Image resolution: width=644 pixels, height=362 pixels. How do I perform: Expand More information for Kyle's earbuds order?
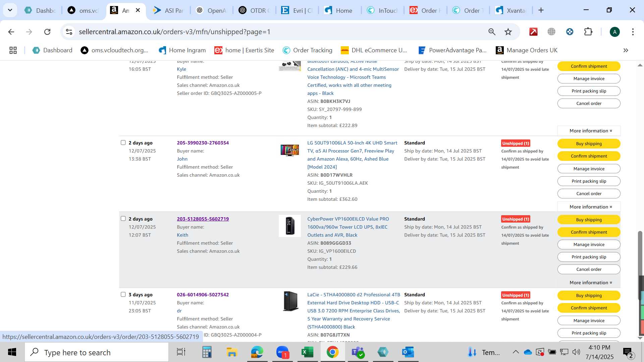[589, 131]
